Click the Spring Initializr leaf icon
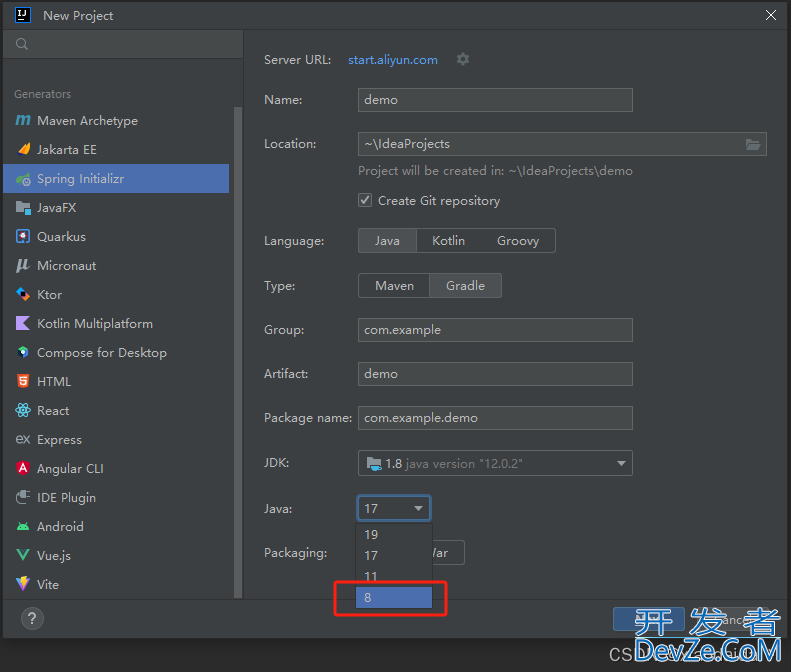791x672 pixels. [x=23, y=179]
